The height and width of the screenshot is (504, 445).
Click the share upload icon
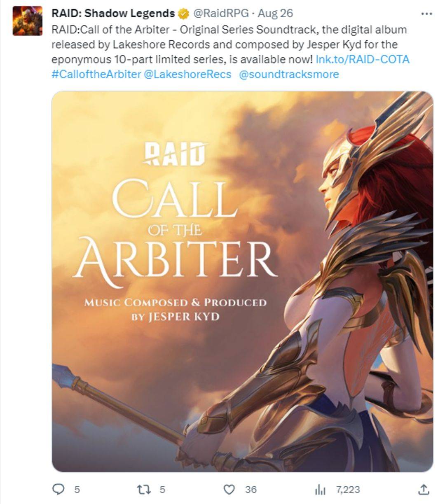[x=424, y=489]
